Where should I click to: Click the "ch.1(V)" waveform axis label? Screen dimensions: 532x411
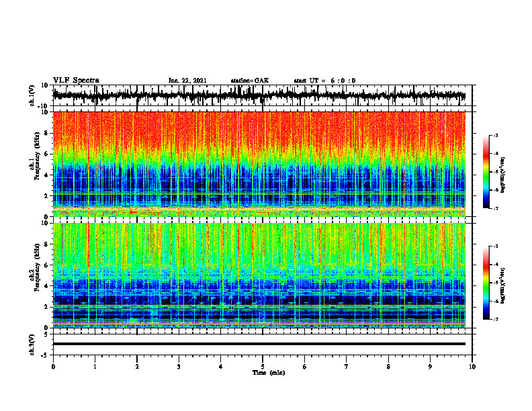click(32, 95)
